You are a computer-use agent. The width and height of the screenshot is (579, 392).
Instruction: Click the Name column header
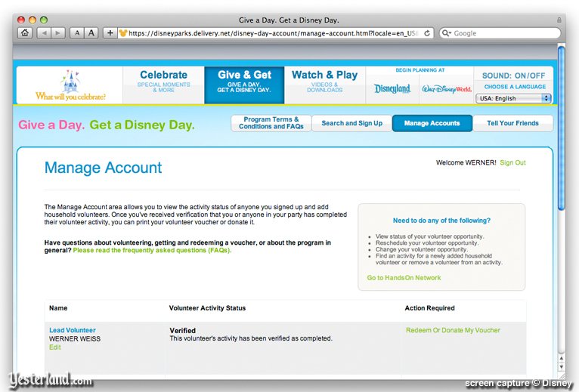pos(58,308)
